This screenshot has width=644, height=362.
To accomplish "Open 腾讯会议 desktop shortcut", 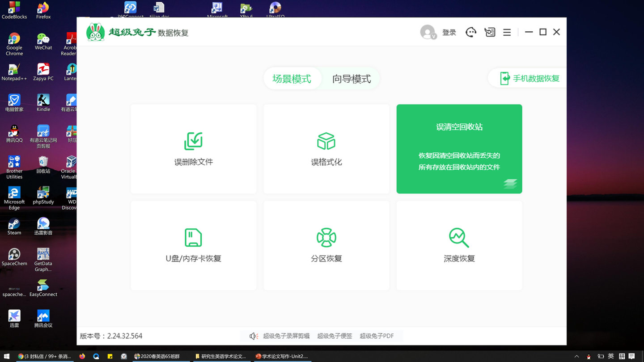I will click(43, 319).
